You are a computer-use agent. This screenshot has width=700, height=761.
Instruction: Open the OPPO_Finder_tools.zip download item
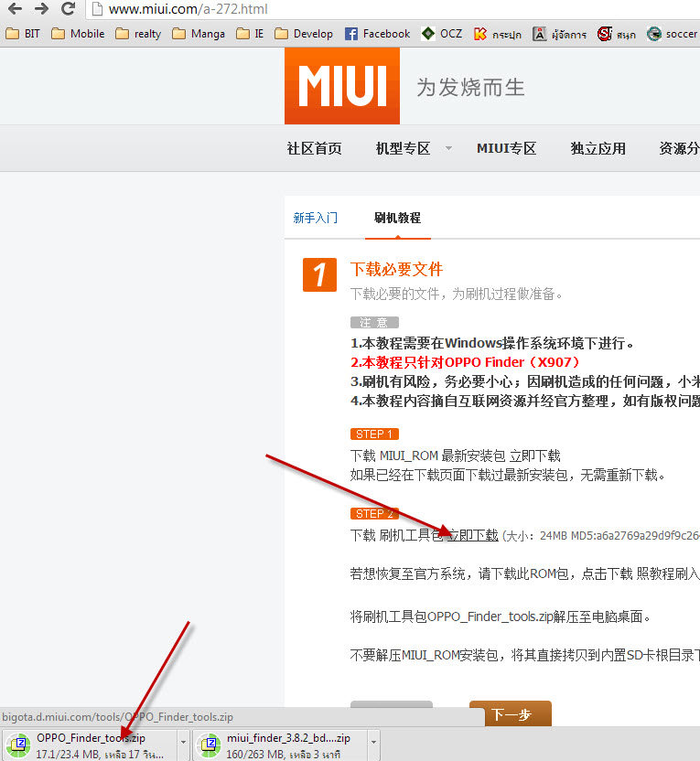(91, 745)
